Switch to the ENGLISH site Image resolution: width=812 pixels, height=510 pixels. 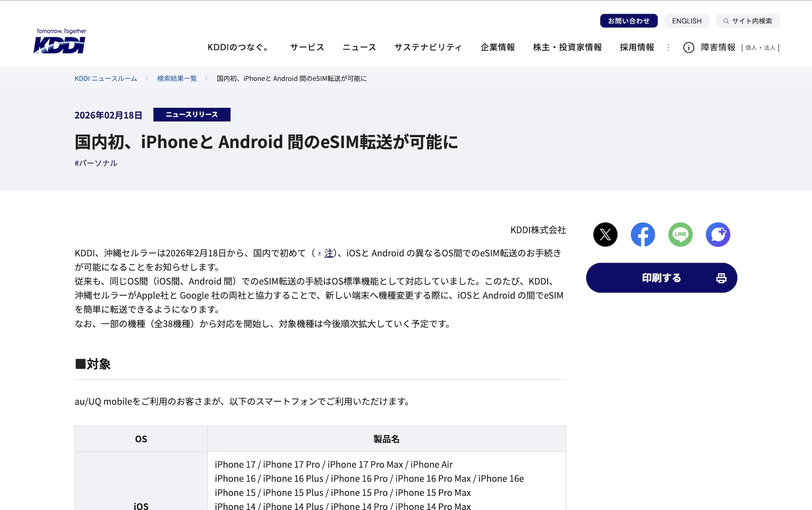click(x=686, y=21)
